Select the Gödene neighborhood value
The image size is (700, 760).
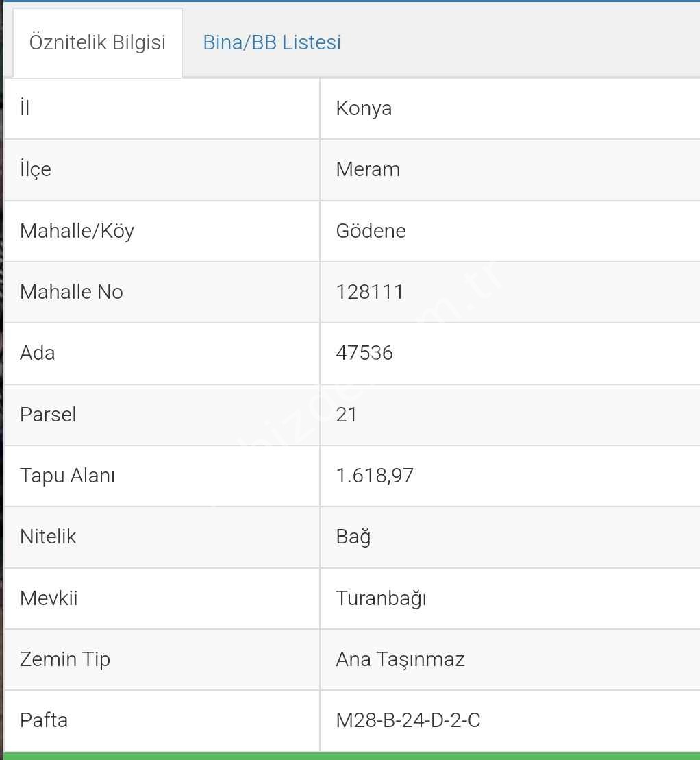pyautogui.click(x=371, y=231)
